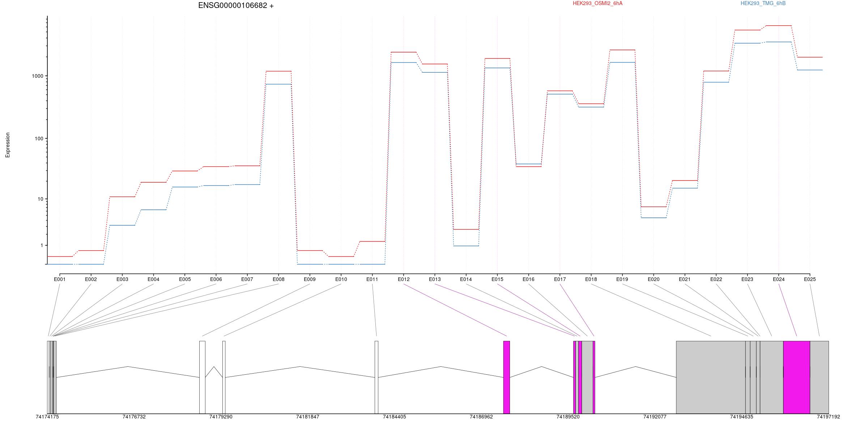Click exon label E025

tap(810, 279)
